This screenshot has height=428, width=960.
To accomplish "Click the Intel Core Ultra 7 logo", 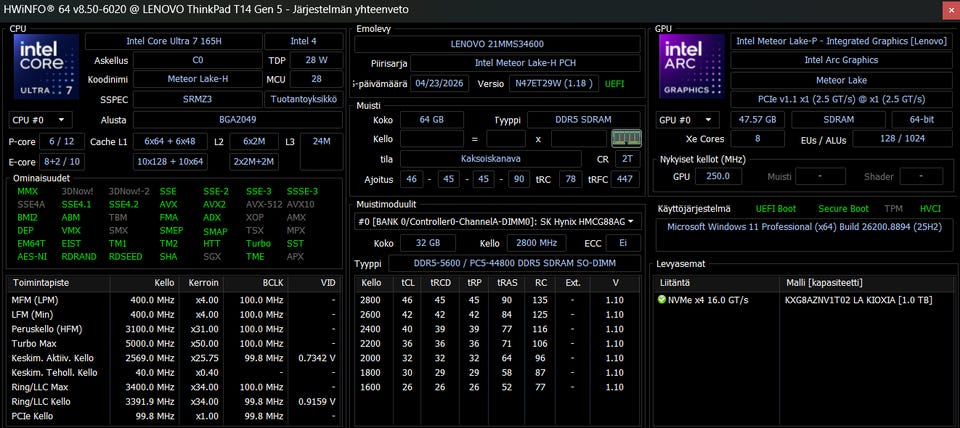I will [x=47, y=66].
